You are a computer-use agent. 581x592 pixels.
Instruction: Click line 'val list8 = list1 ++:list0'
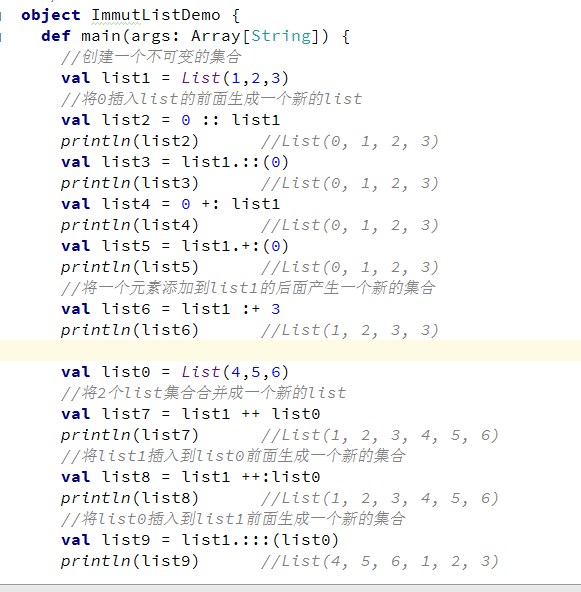pyautogui.click(x=191, y=477)
